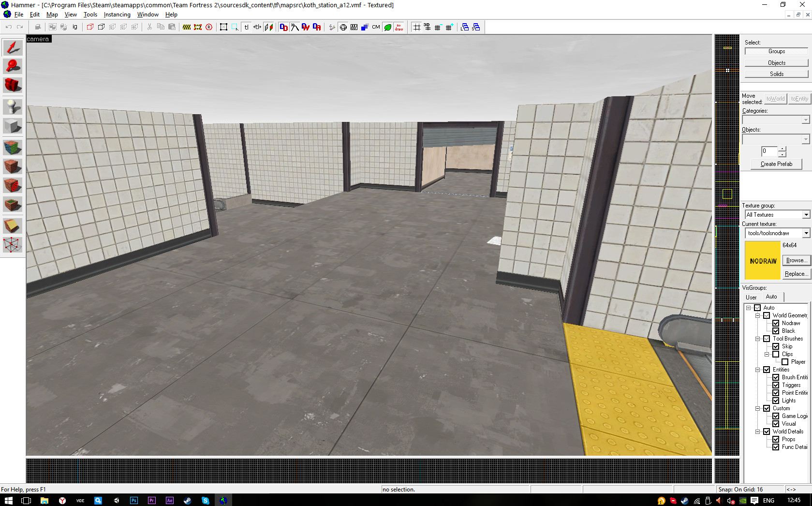This screenshot has height=506, width=812.
Task: Click the Undo arrow in the toolbar
Action: [9, 27]
